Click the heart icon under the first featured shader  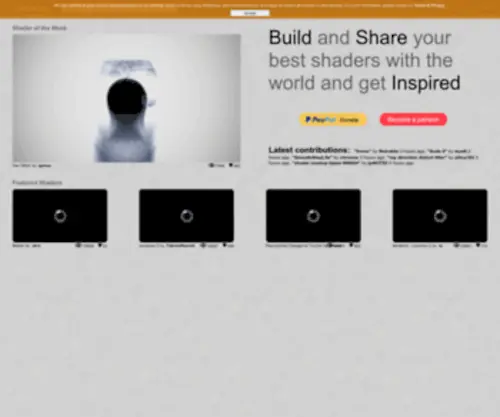coord(100,245)
